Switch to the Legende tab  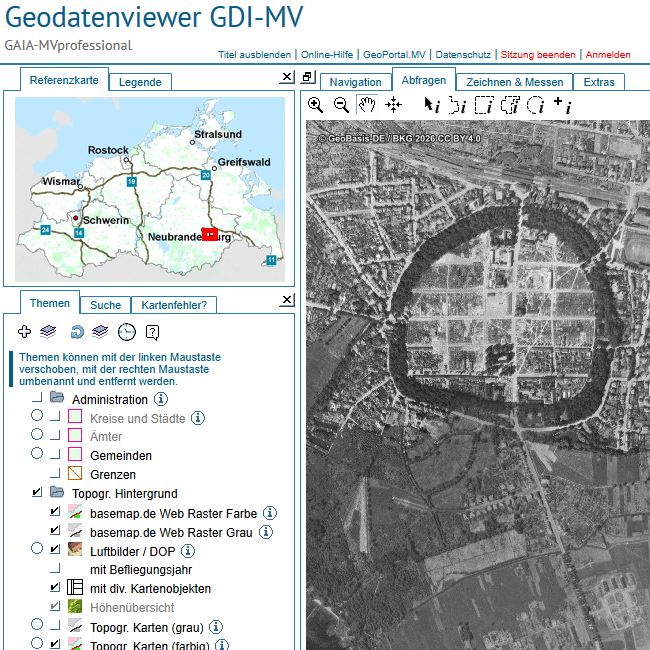[x=140, y=82]
